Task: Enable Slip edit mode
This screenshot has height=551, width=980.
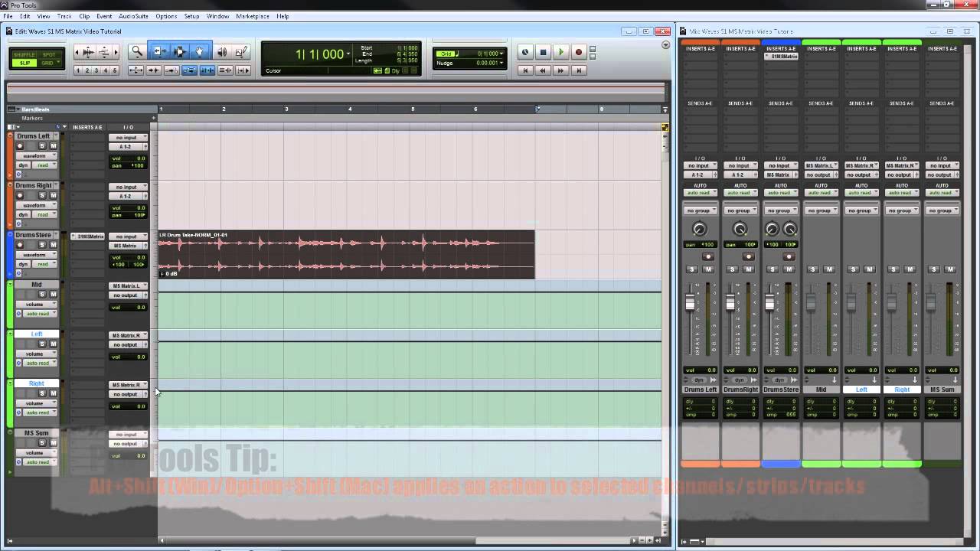Action: (x=24, y=63)
